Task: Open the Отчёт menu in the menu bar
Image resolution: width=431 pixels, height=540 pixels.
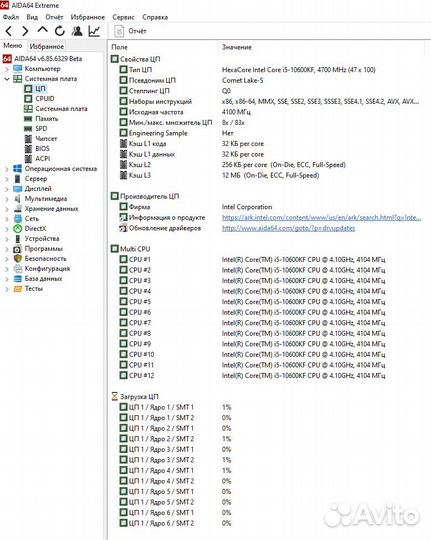Action: click(x=54, y=17)
